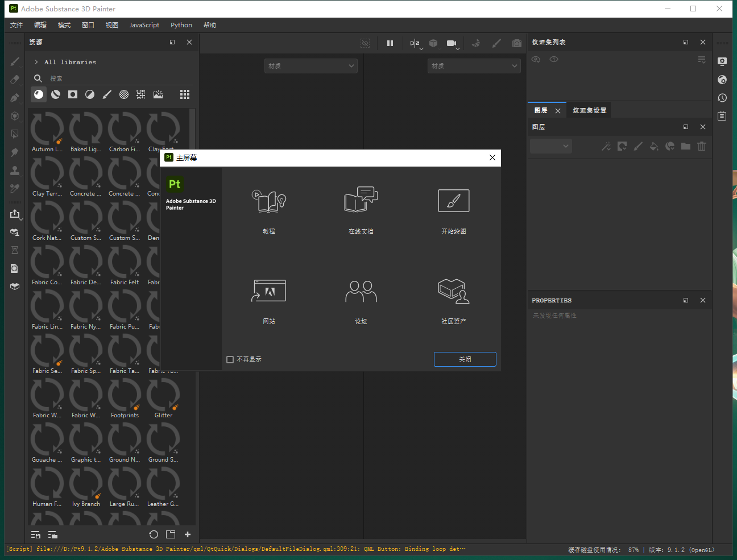Image resolution: width=737 pixels, height=560 pixels.
Task: Switch to the 纹理集设置 tab
Action: (590, 110)
